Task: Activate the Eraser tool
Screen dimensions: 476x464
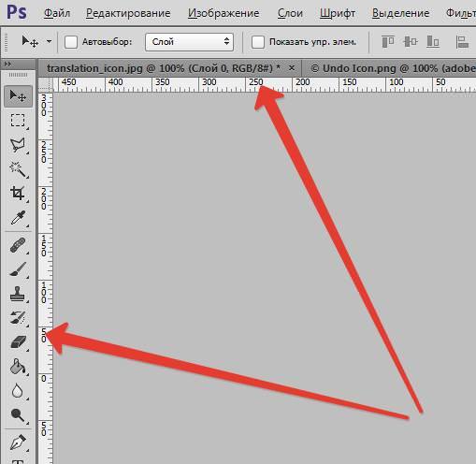Action: click(18, 342)
